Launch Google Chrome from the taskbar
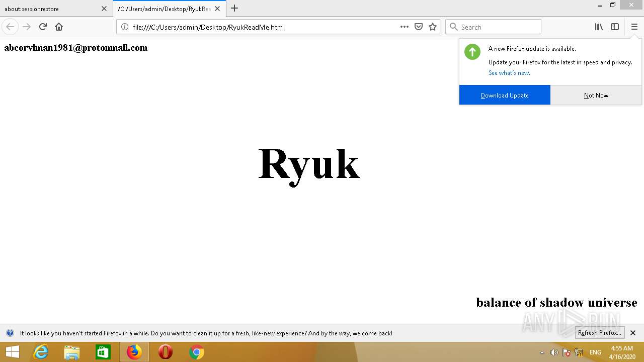The width and height of the screenshot is (644, 362). point(197,352)
